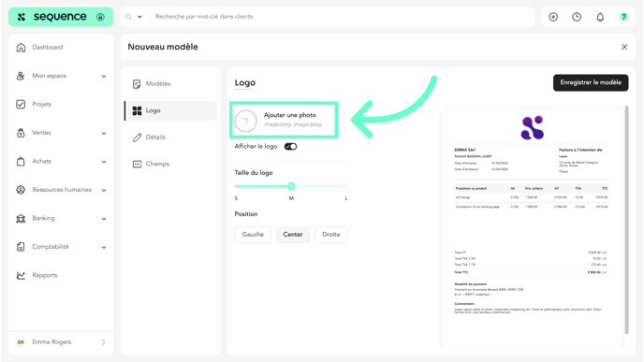Switch to the Détails tab
This screenshot has height=362, width=644.
pyautogui.click(x=170, y=138)
